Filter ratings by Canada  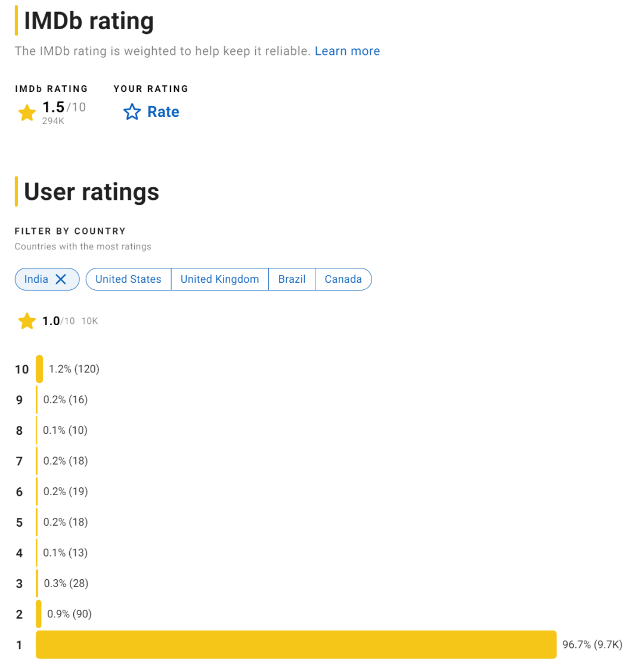pyautogui.click(x=343, y=279)
